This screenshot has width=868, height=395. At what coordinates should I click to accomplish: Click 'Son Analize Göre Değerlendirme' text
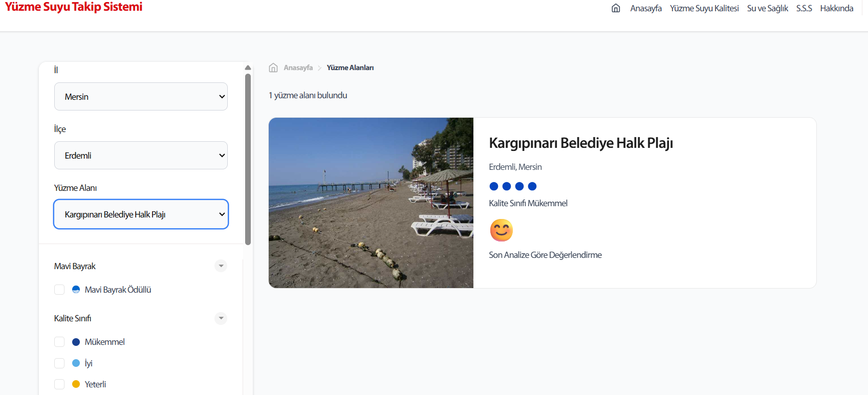545,255
